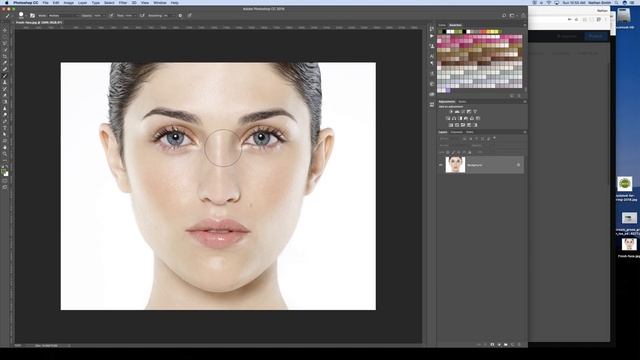Select the Lasso tool

click(x=5, y=43)
